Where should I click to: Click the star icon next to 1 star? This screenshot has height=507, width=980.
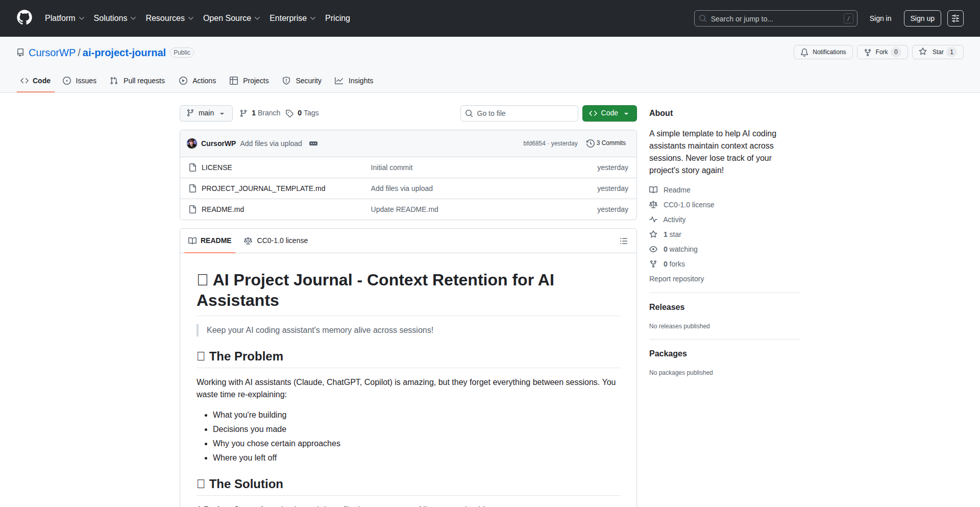[x=654, y=234]
